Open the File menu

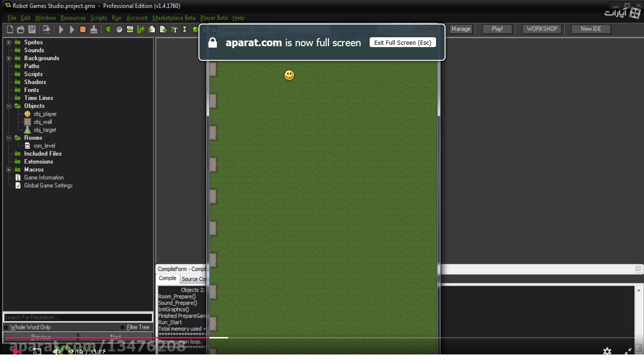pos(12,18)
